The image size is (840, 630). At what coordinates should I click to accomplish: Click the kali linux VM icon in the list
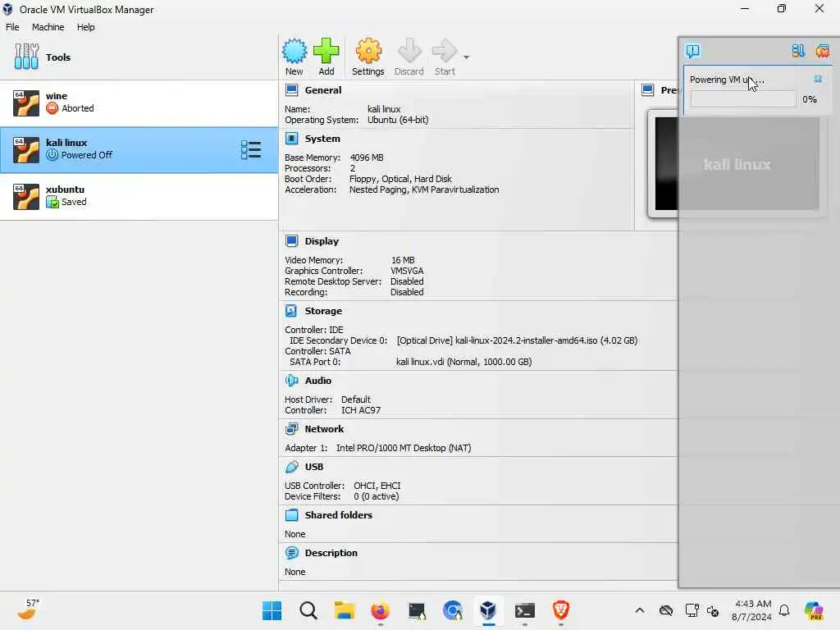click(26, 150)
